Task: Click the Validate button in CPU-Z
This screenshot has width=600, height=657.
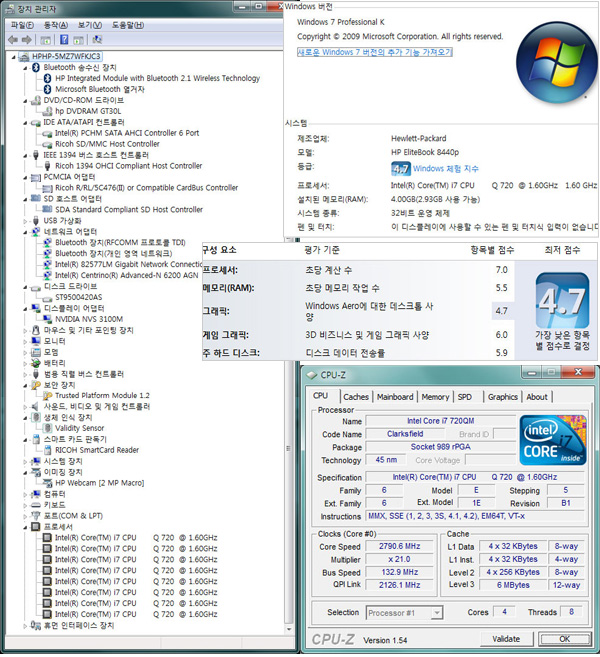Action: pyautogui.click(x=506, y=639)
